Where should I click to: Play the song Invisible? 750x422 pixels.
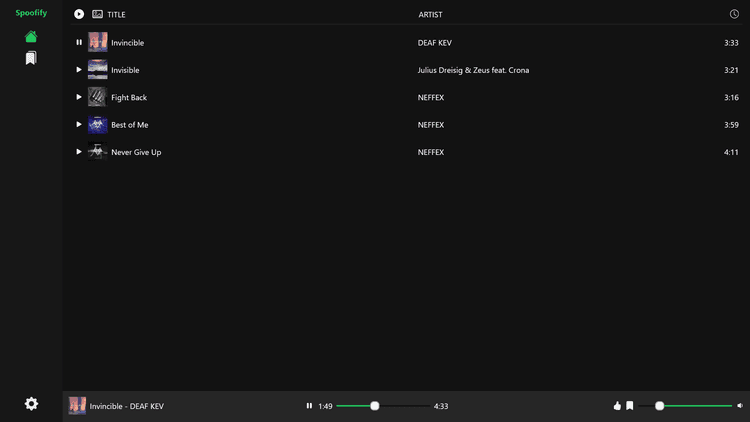click(x=79, y=70)
